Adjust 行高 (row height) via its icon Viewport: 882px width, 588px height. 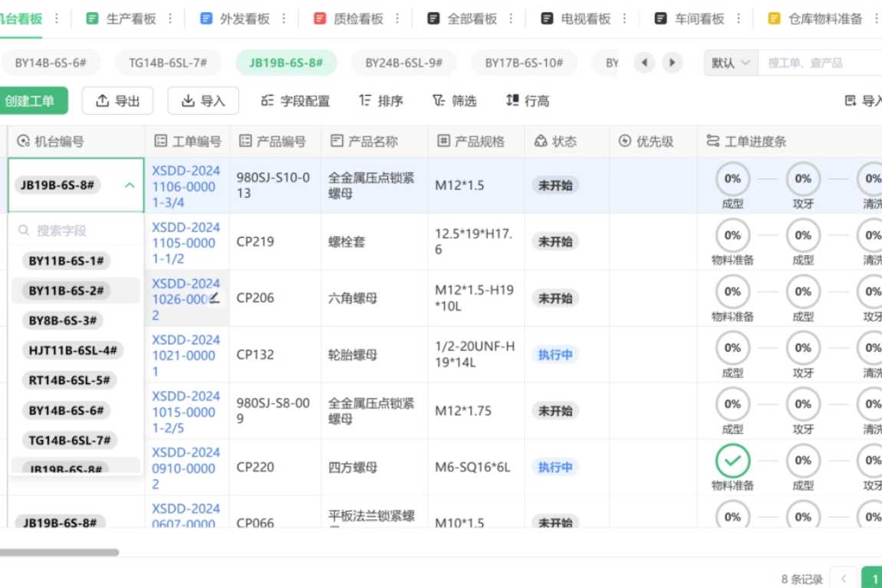tap(526, 100)
